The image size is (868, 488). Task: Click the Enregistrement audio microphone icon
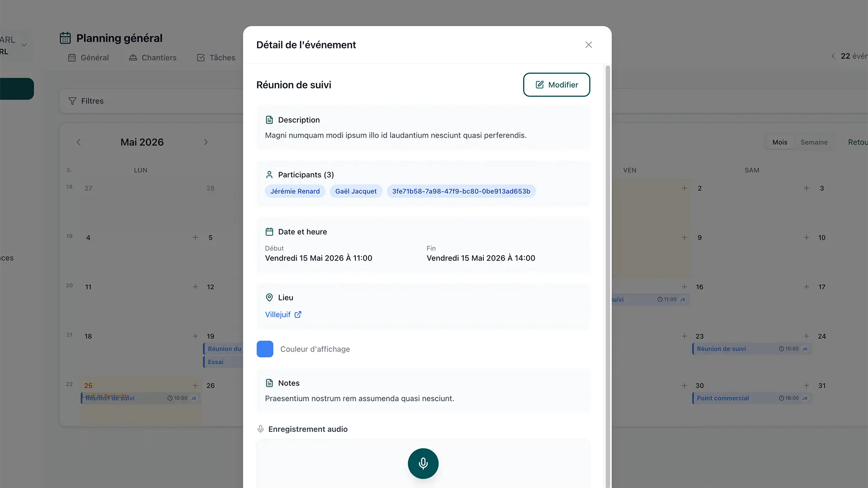260,429
